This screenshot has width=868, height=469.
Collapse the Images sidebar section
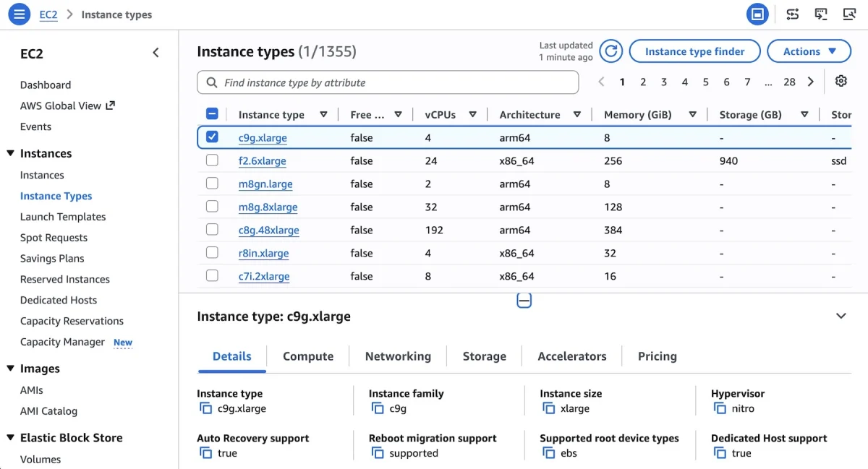click(10, 369)
